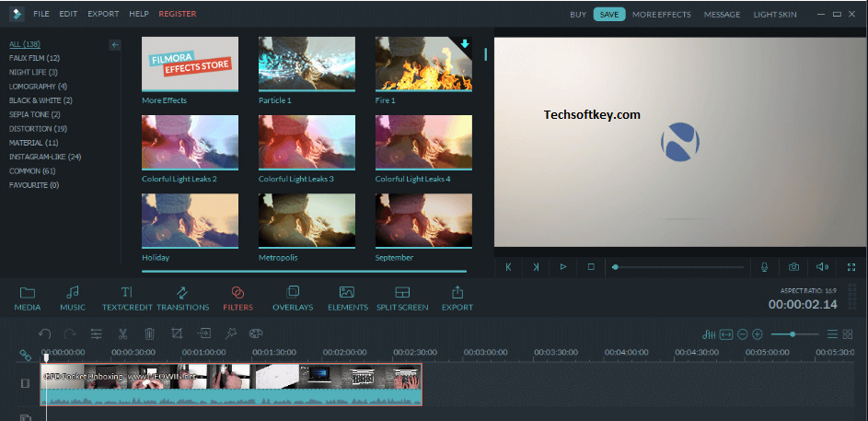The height and width of the screenshot is (421, 868).
Task: Open the Filmora Effects Store thumbnail
Action: (x=190, y=64)
